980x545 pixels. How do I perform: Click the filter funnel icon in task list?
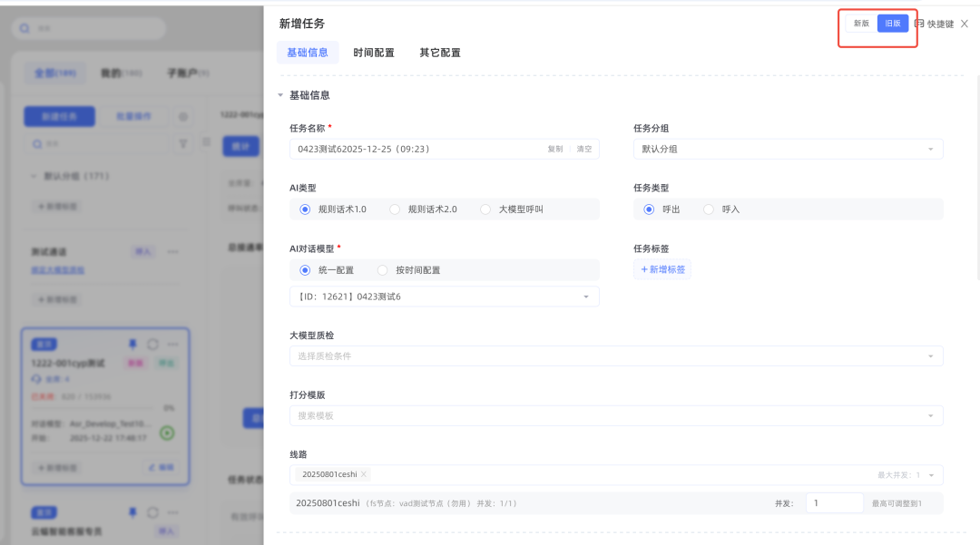click(x=183, y=143)
